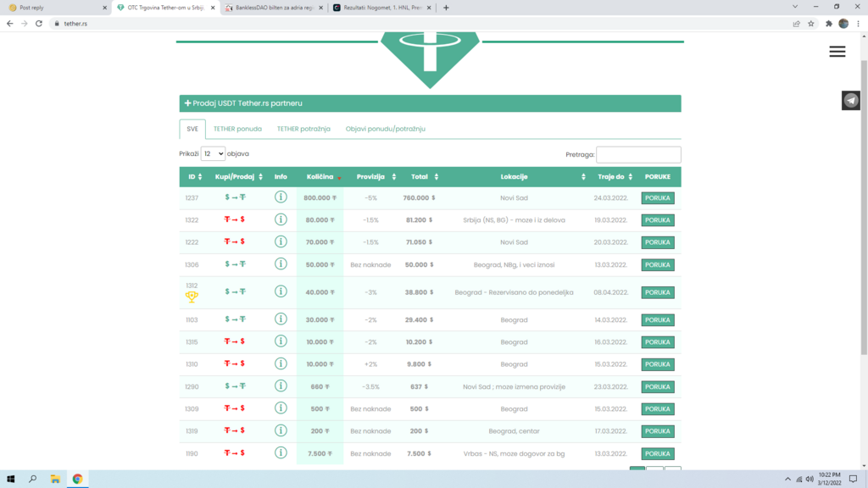Open the Objavi ponudu/potražnju tab

386,129
